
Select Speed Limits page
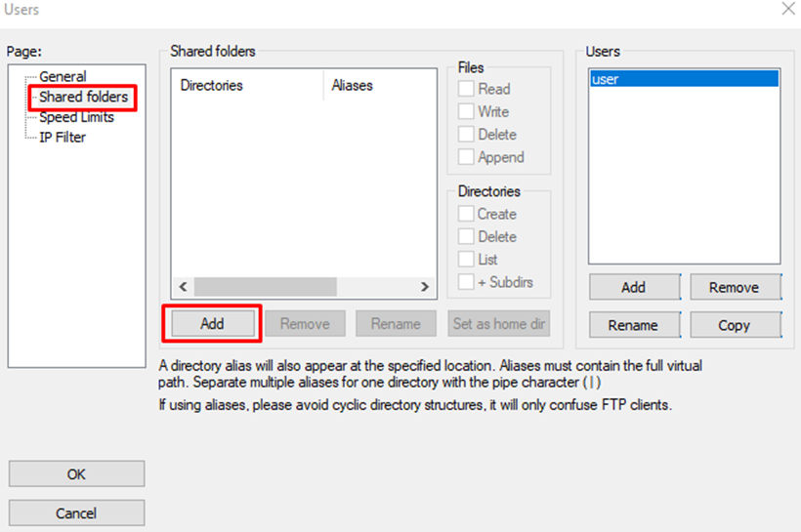point(76,117)
